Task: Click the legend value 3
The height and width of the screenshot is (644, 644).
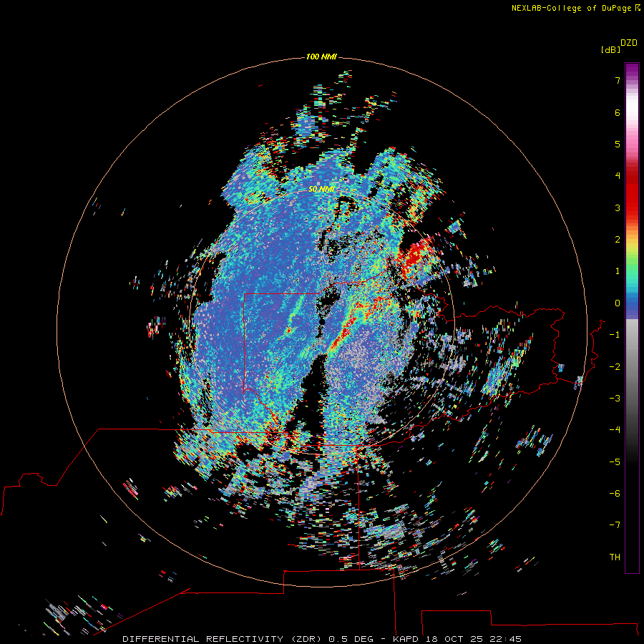Action: [x=618, y=208]
